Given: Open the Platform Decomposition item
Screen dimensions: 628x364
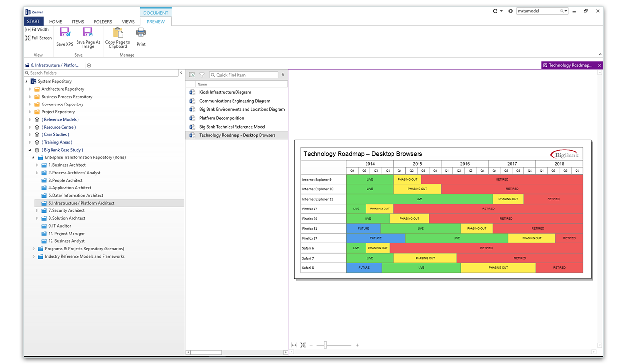Looking at the screenshot, I should coord(222,118).
